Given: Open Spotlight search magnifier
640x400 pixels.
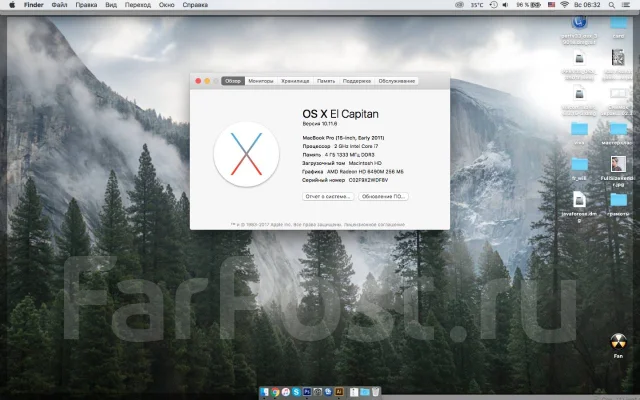Looking at the screenshot, I should click(x=611, y=5).
